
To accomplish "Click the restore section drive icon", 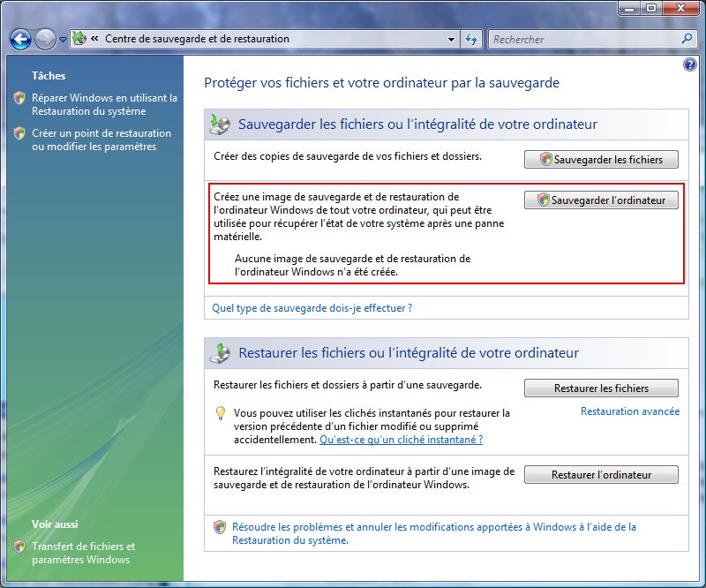I will (220, 353).
